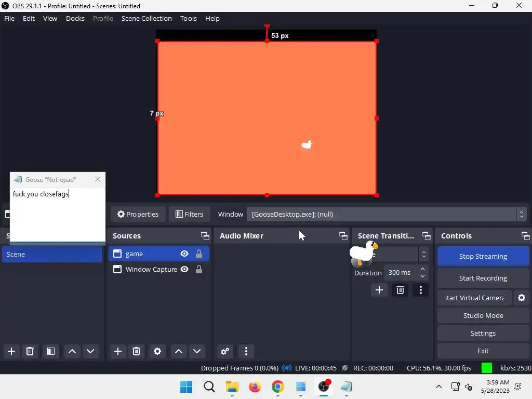Click Start Recording button

(483, 278)
